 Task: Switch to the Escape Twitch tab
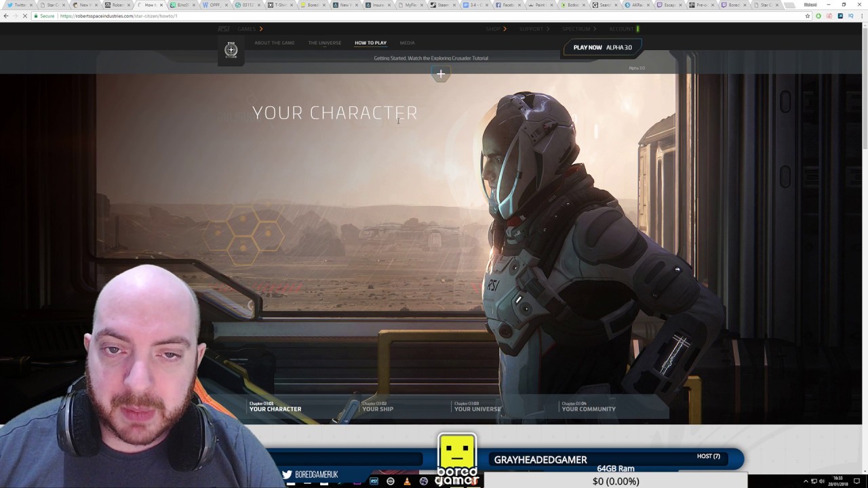pyautogui.click(x=670, y=5)
